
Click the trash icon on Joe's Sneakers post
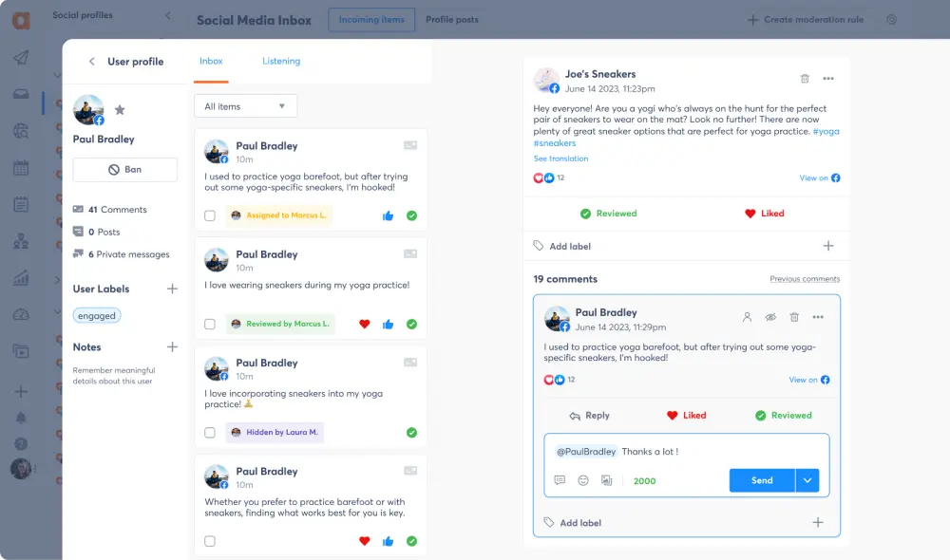[805, 79]
